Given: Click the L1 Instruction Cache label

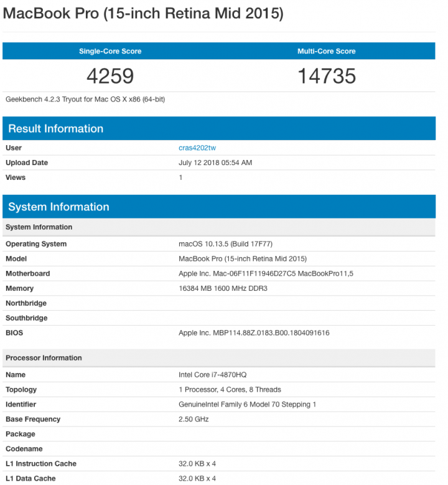Looking at the screenshot, I should 41,464.
